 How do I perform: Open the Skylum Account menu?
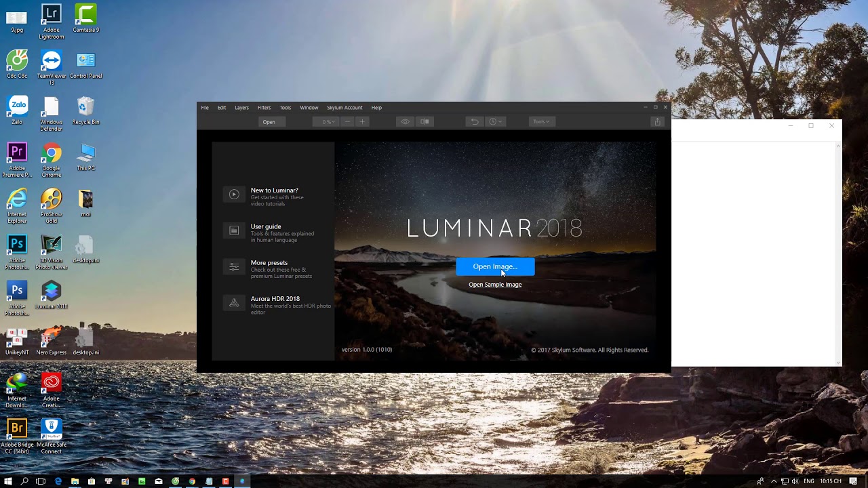(x=344, y=107)
